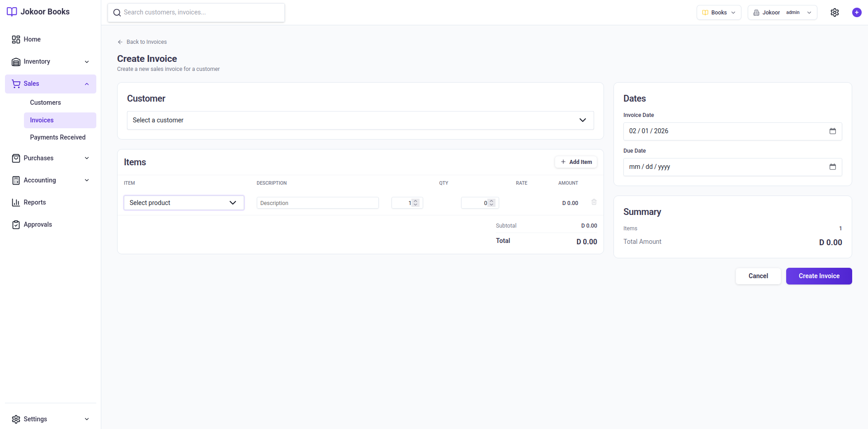The image size is (868, 429).
Task: Select Payments Received in the sidebar
Action: (57, 137)
